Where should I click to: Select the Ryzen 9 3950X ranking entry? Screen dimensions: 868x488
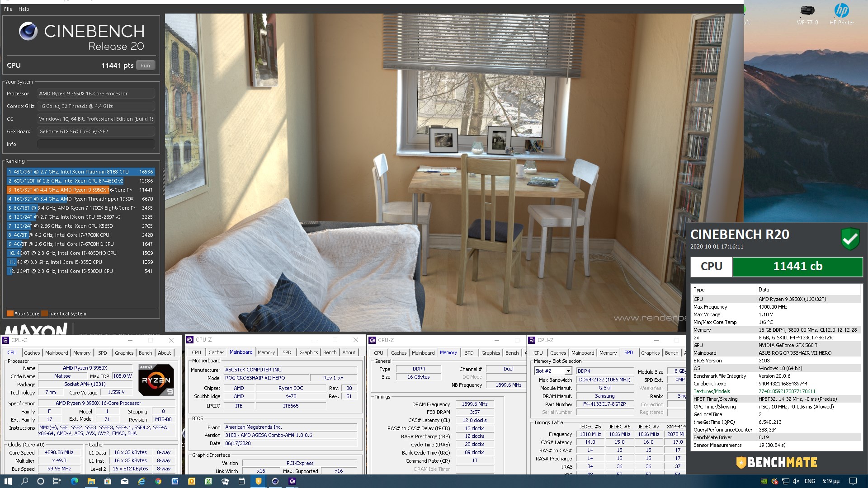[x=80, y=190]
